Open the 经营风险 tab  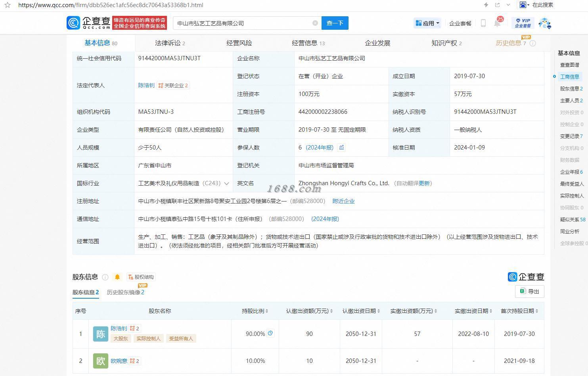tap(239, 43)
